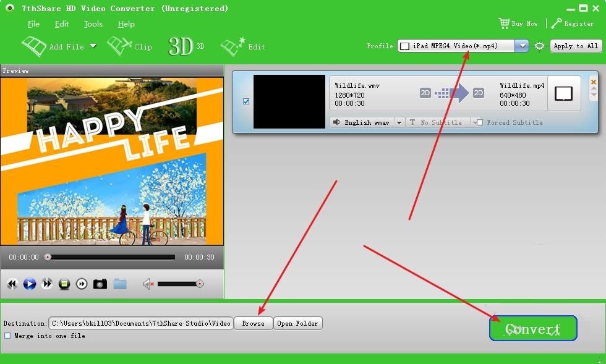This screenshot has width=606, height=364.
Task: Click the previous frame rewind button
Action: coord(12,284)
